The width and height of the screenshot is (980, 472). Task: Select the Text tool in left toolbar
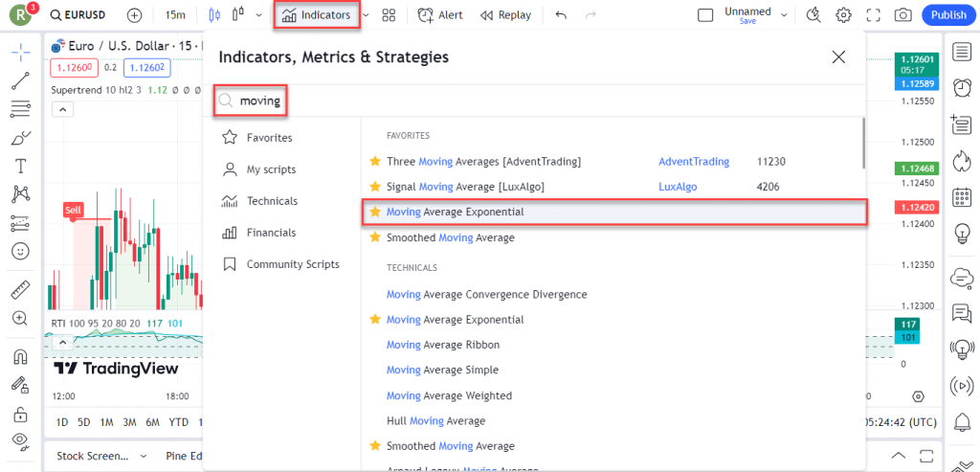click(x=20, y=167)
